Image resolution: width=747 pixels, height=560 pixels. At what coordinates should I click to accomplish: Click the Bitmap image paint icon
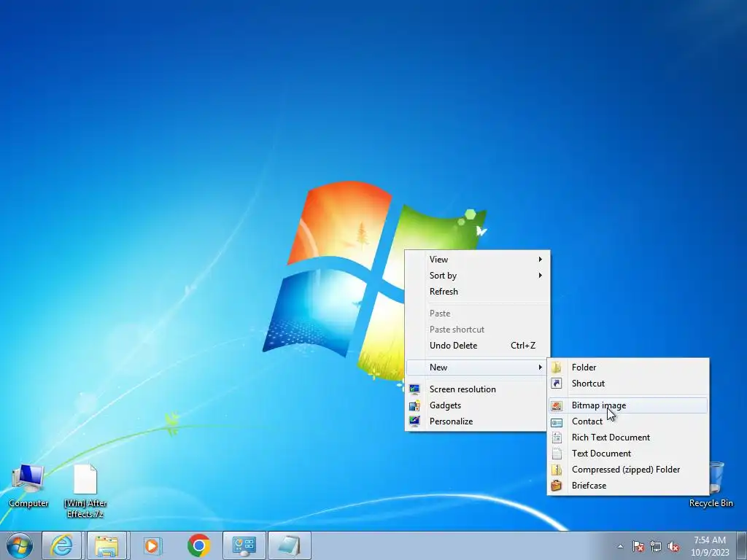557,405
